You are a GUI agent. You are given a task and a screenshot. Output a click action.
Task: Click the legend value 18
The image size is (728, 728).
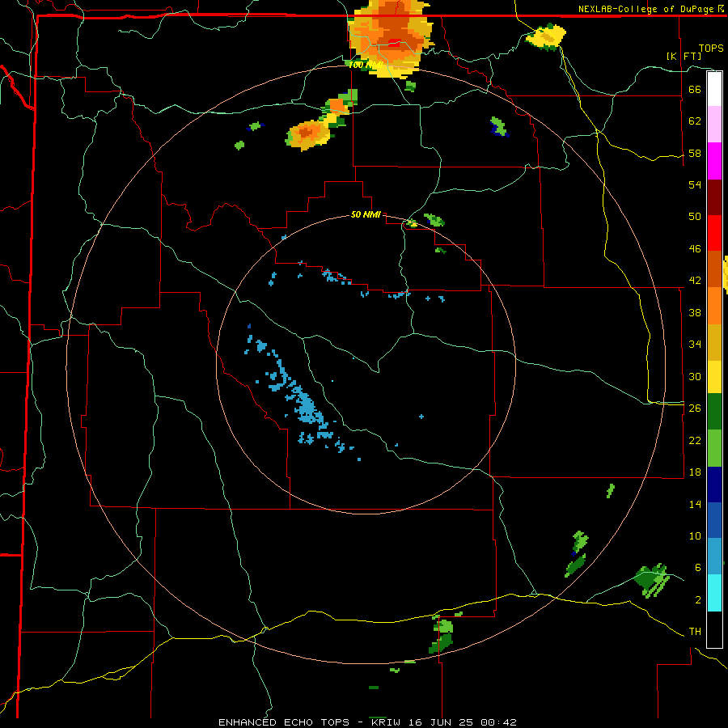695,472
